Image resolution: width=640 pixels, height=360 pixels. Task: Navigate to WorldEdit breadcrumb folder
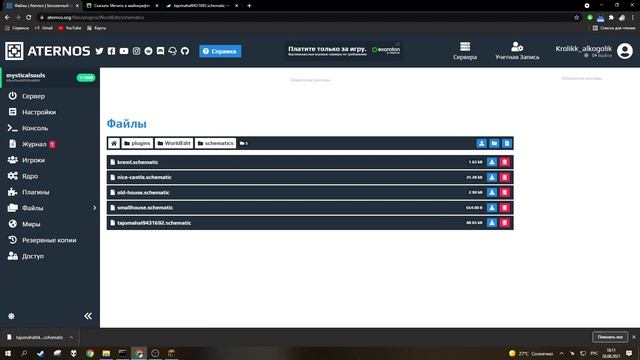[174, 143]
